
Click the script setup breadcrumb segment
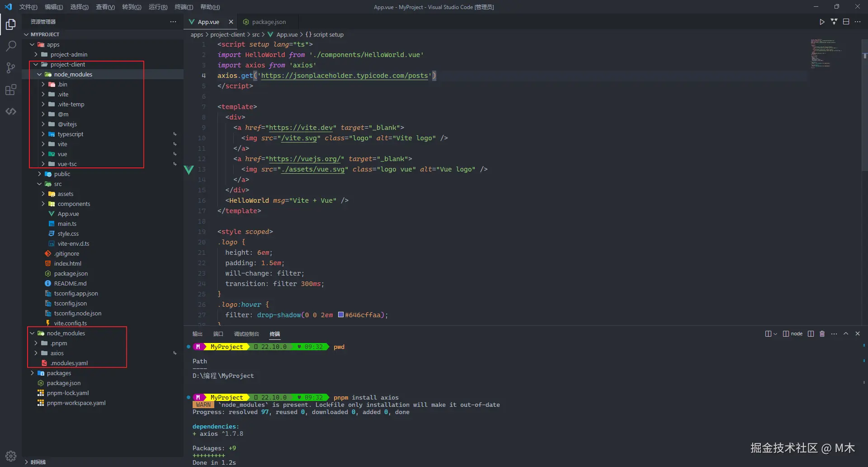click(x=325, y=34)
